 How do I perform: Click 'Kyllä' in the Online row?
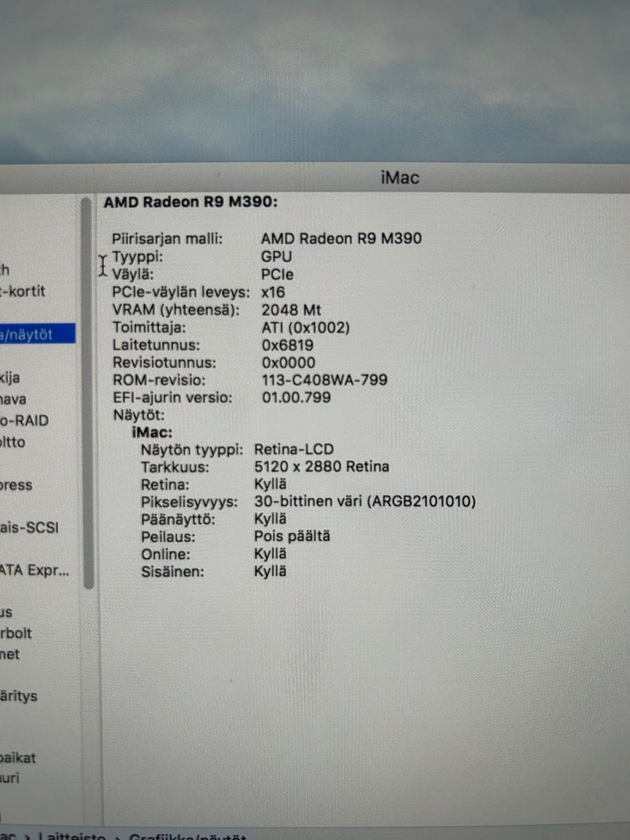point(270,554)
